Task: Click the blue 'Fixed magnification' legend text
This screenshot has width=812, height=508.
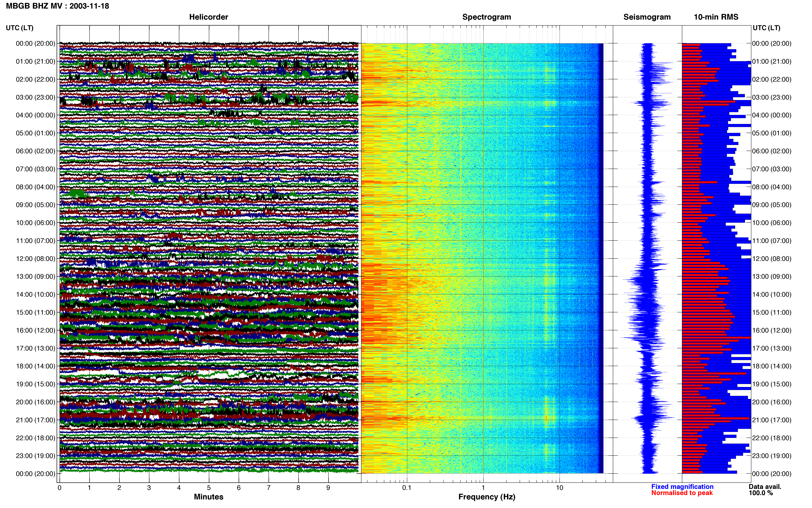Action: pyautogui.click(x=682, y=487)
